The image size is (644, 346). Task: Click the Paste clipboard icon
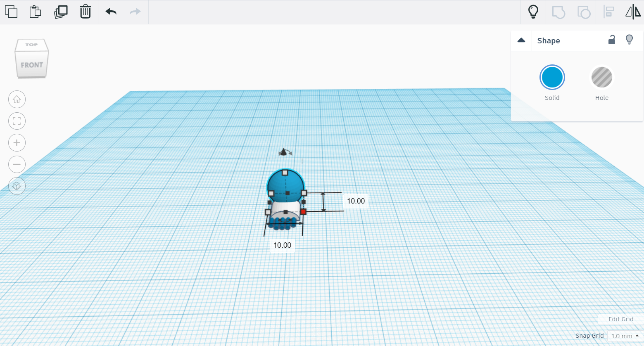36,12
